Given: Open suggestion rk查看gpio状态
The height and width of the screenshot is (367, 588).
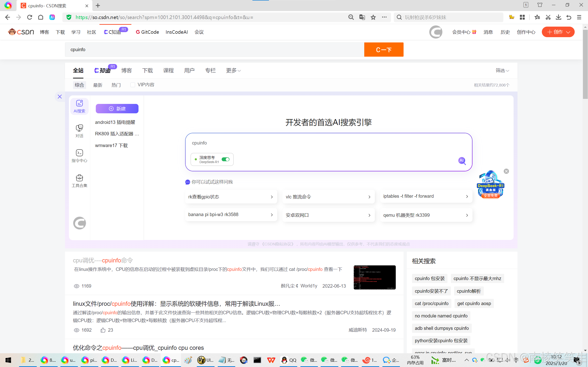Looking at the screenshot, I should pyautogui.click(x=231, y=197).
